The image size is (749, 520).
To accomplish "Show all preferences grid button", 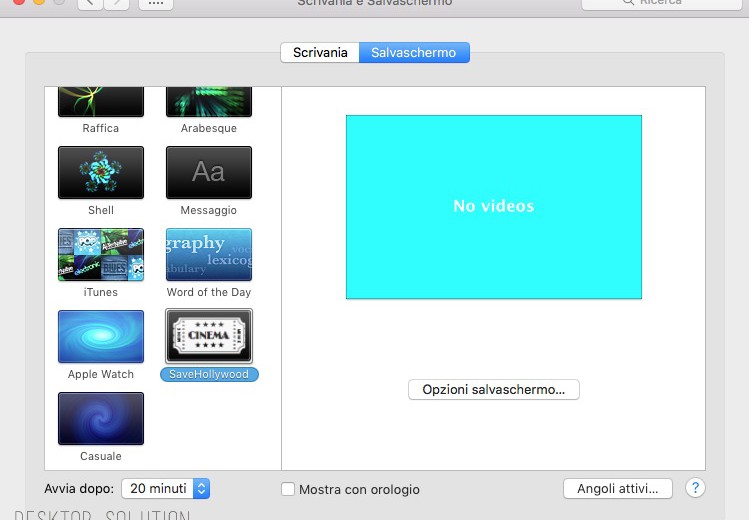I will click(x=155, y=4).
